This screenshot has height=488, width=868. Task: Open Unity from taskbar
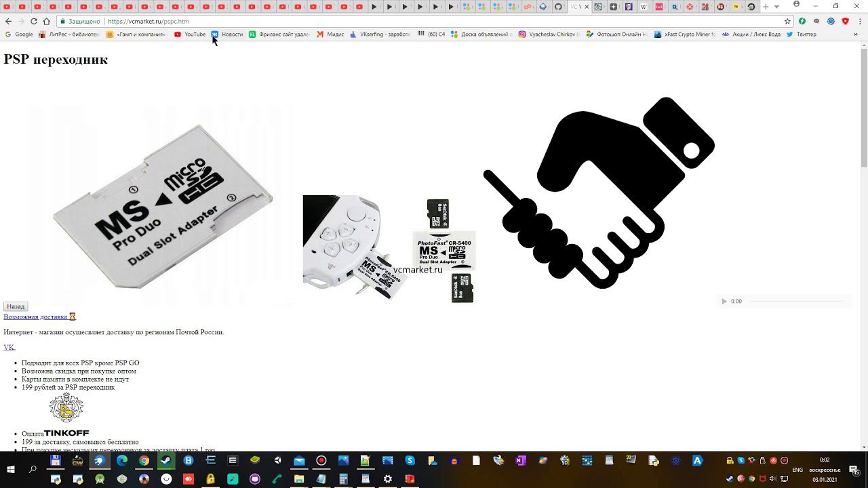277,460
